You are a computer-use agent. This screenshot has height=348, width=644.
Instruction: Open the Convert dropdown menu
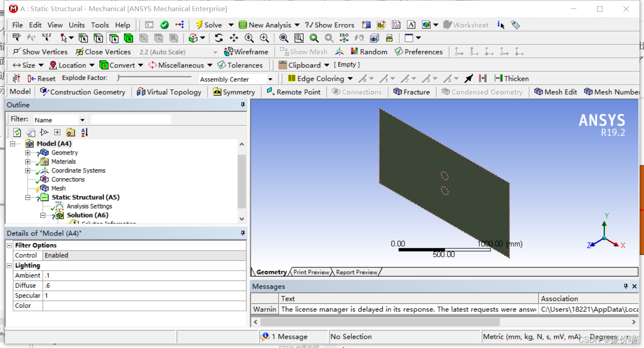tap(121, 65)
